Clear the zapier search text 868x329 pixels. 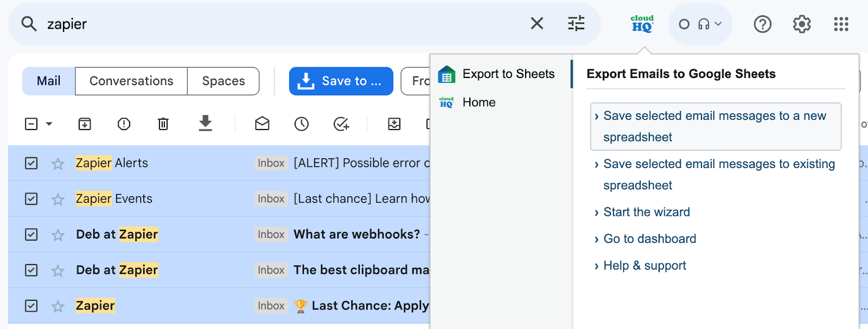[x=537, y=23]
